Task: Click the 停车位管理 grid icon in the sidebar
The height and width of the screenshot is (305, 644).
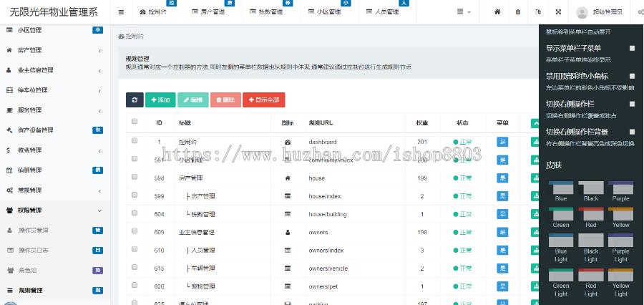Action: pyautogui.click(x=9, y=90)
